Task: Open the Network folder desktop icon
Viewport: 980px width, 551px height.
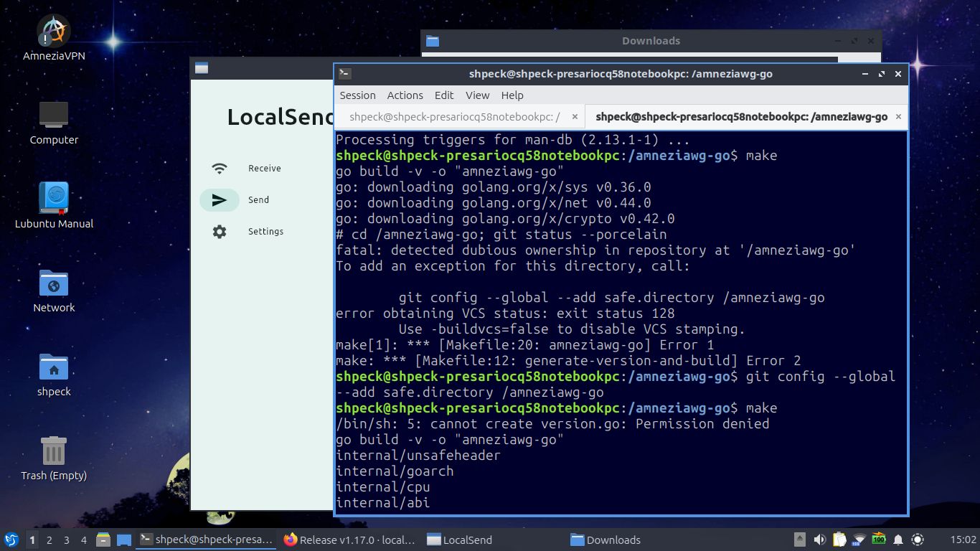Action: [x=54, y=290]
